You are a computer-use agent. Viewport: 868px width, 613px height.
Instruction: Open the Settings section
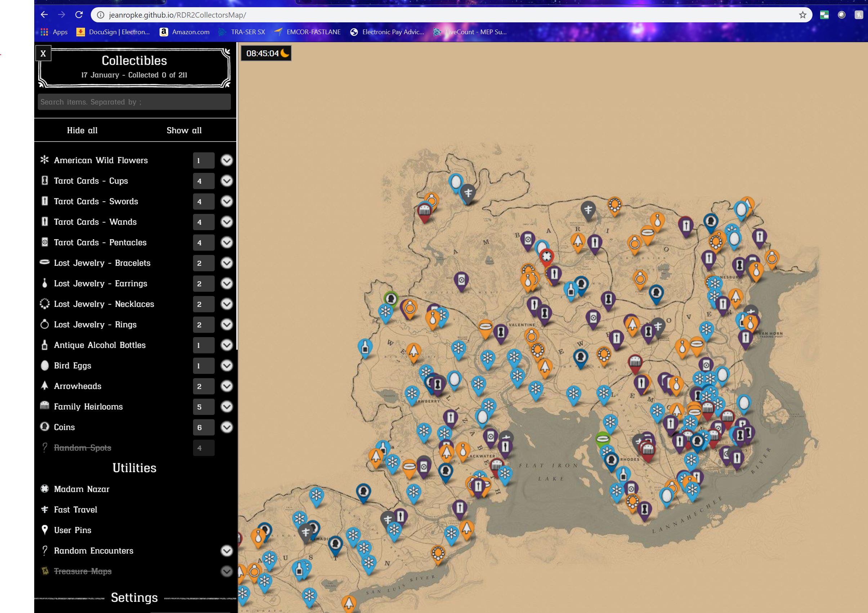click(x=134, y=598)
